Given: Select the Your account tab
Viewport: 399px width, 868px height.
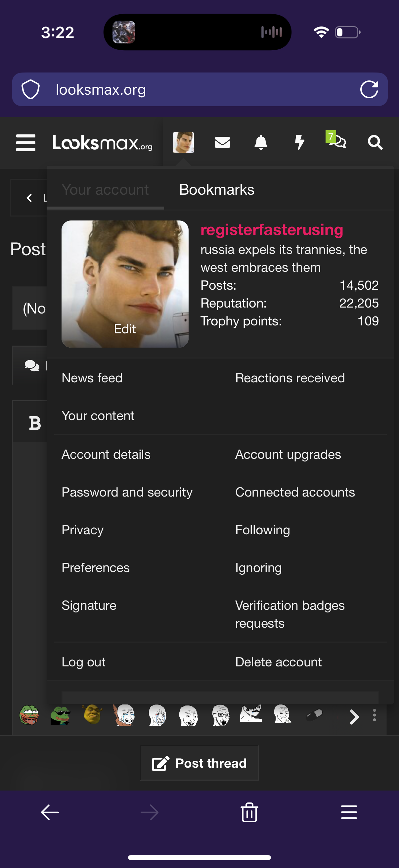Looking at the screenshot, I should point(105,190).
